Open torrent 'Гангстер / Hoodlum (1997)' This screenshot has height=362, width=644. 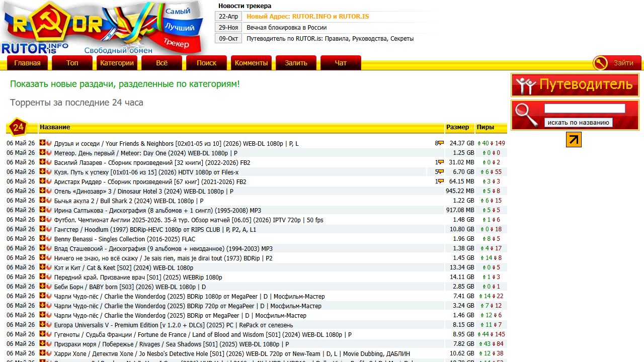pos(155,229)
